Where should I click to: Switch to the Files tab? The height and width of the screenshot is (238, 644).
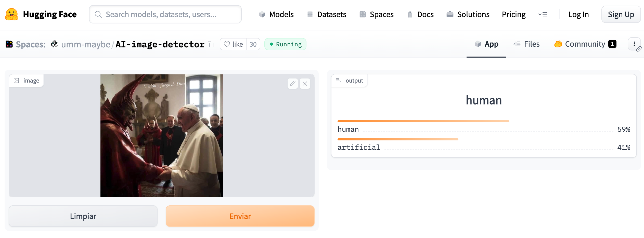(x=526, y=44)
